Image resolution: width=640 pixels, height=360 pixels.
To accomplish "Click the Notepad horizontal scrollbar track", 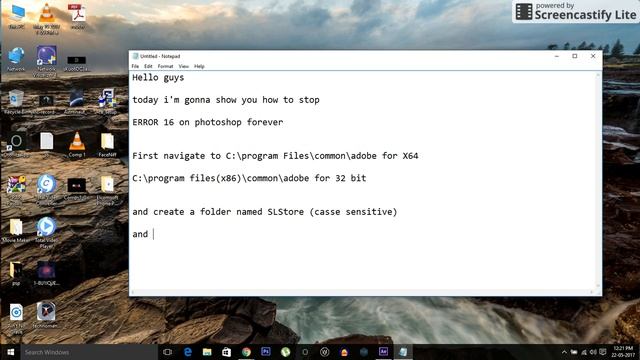I will coord(361,292).
